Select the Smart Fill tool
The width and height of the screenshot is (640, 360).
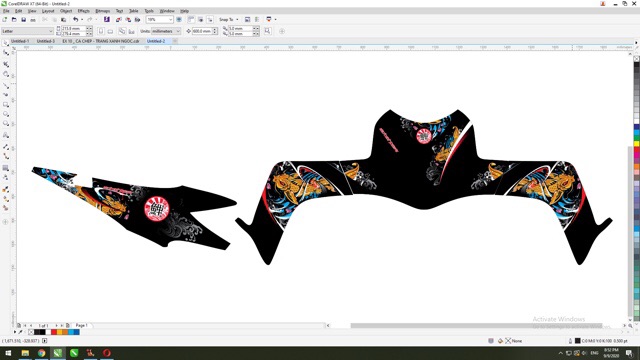coord(6,208)
